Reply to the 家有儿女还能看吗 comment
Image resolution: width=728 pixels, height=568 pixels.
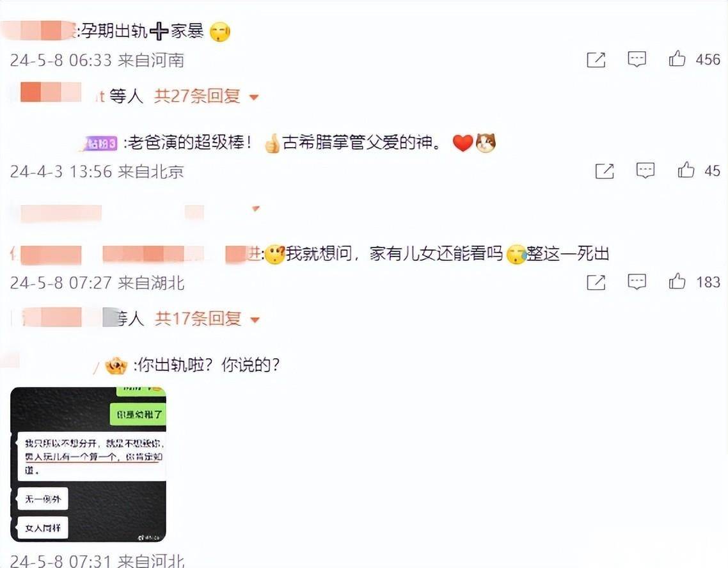[637, 281]
